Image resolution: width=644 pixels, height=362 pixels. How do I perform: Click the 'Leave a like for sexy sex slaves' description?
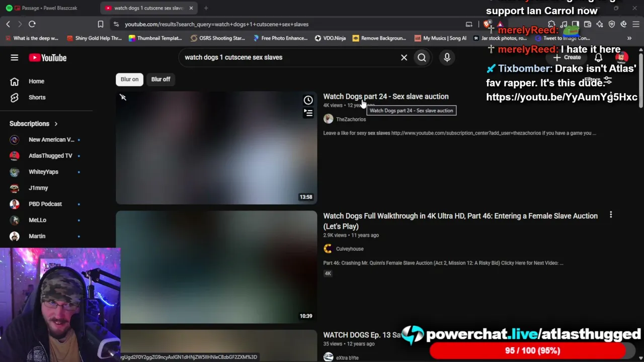(460, 133)
